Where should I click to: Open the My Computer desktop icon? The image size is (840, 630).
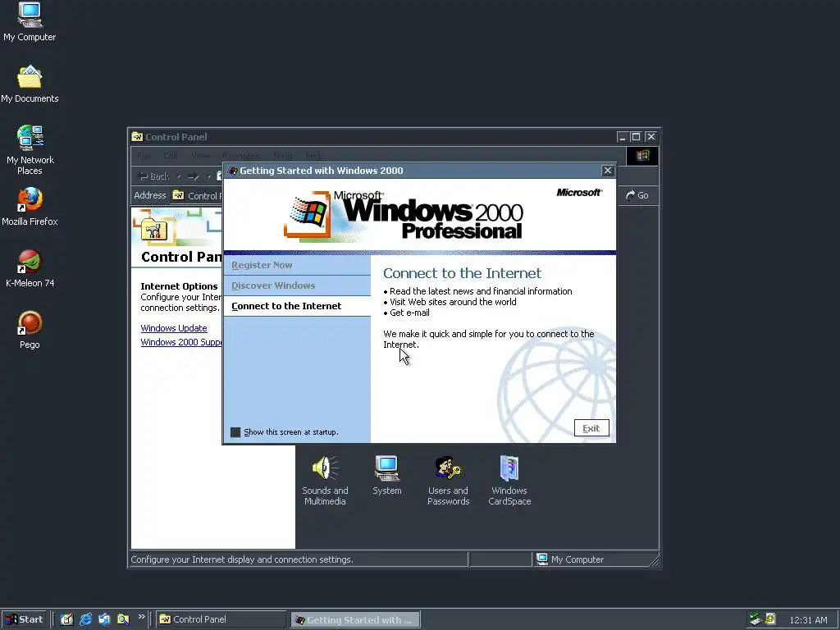click(x=30, y=21)
